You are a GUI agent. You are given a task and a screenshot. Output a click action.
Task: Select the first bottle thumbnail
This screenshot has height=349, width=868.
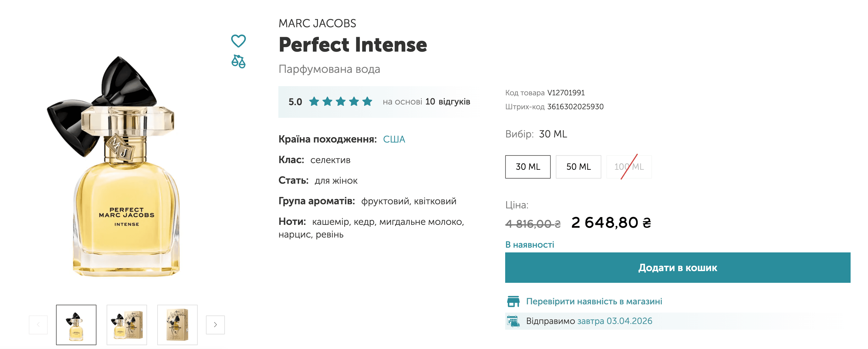pos(76,324)
